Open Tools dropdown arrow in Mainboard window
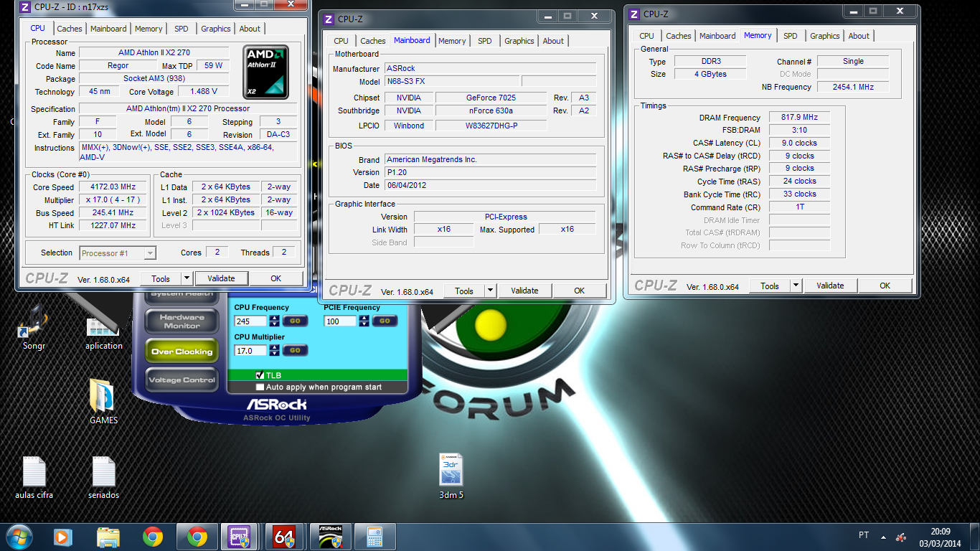 (491, 291)
